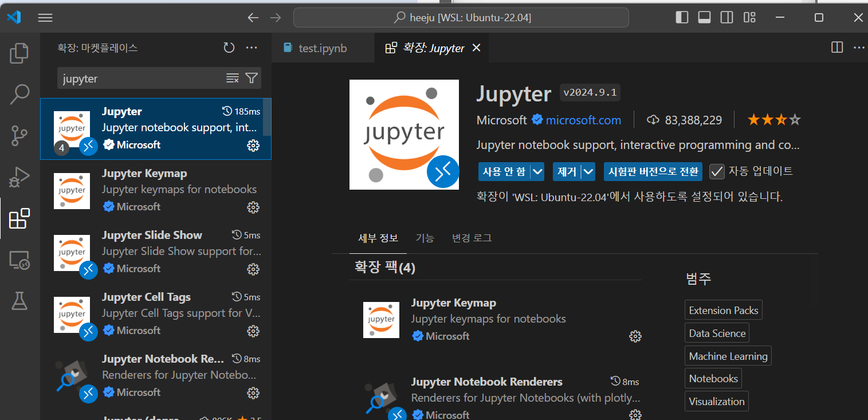
Task: Click the 제거 uninstall button
Action: 567,171
